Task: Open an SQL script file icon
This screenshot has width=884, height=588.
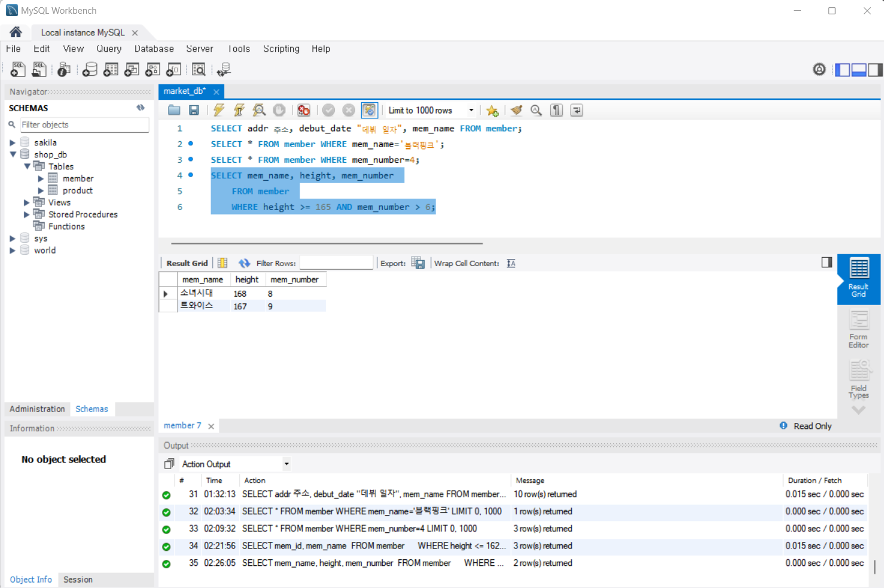Action: (x=39, y=70)
